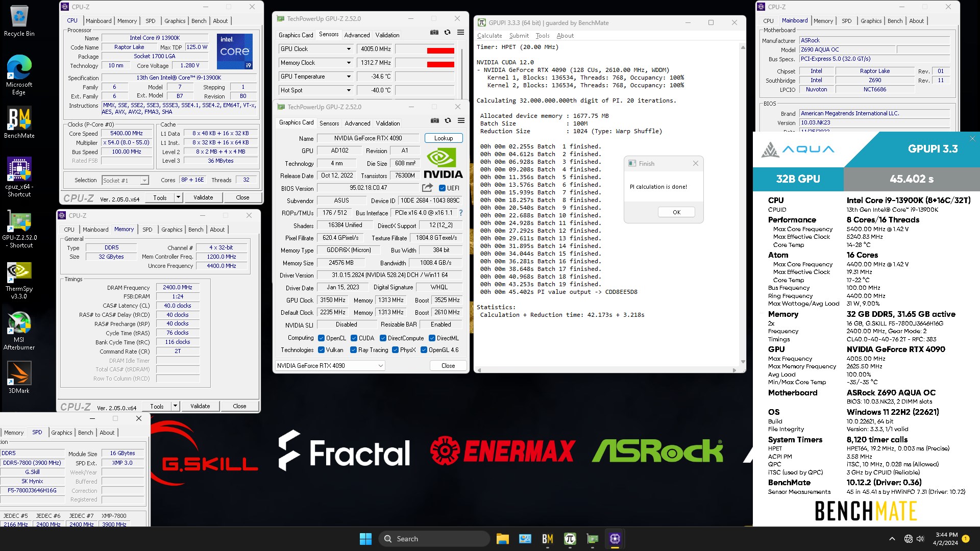Toggle the CUDA computing checkbox in GPU-Z
Image resolution: width=980 pixels, height=551 pixels.
coord(355,338)
